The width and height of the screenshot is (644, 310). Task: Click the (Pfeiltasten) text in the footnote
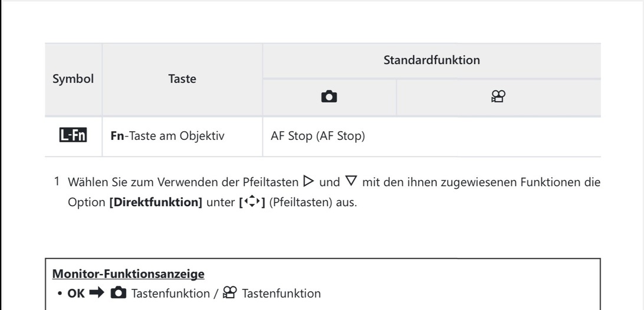pos(296,203)
